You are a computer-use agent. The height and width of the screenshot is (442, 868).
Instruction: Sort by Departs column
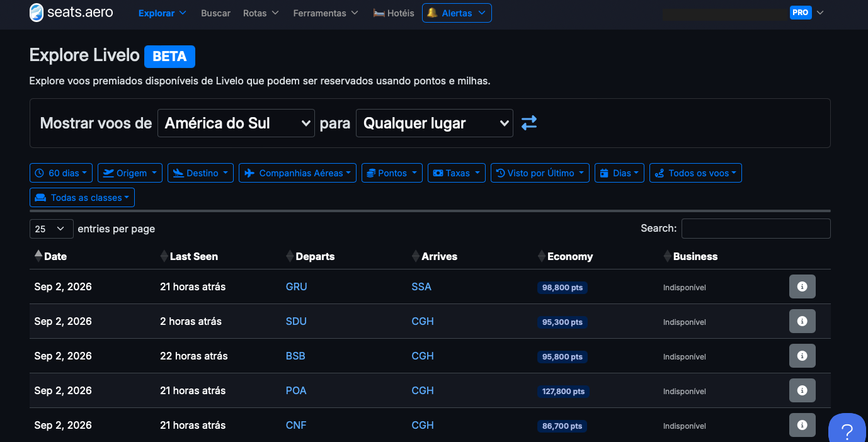[x=311, y=256]
